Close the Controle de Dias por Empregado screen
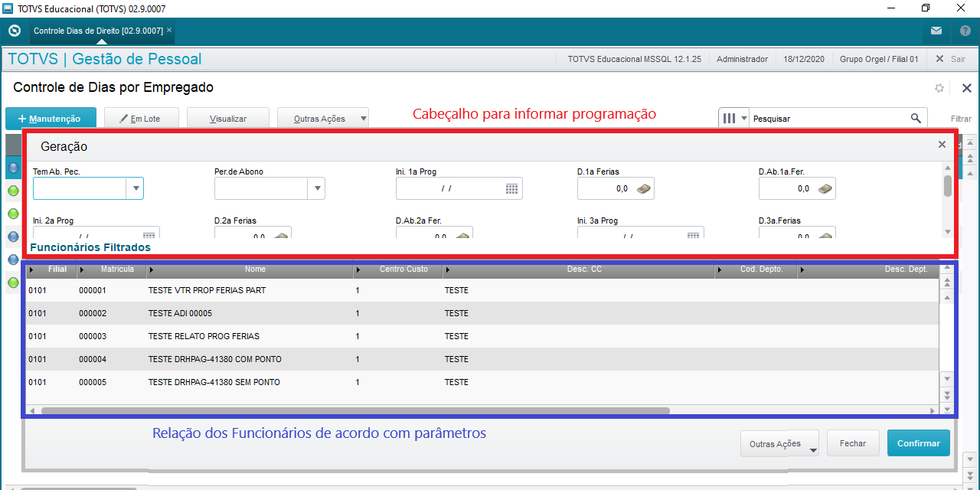The height and width of the screenshot is (490, 980). click(966, 88)
